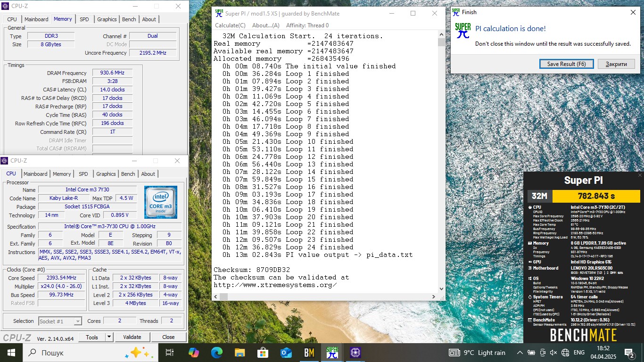This screenshot has height=362, width=644.
Task: Click the ENG language indicator
Action: click(x=579, y=353)
